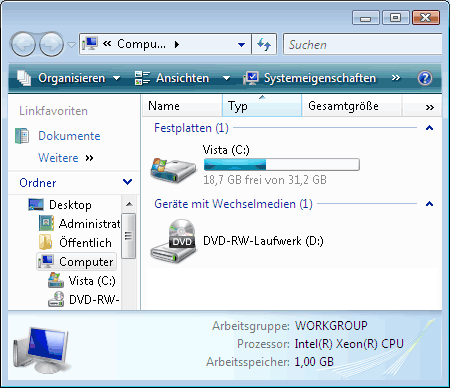The height and width of the screenshot is (388, 450).
Task: Click the folder tree scrollbar thumb
Action: 129,236
